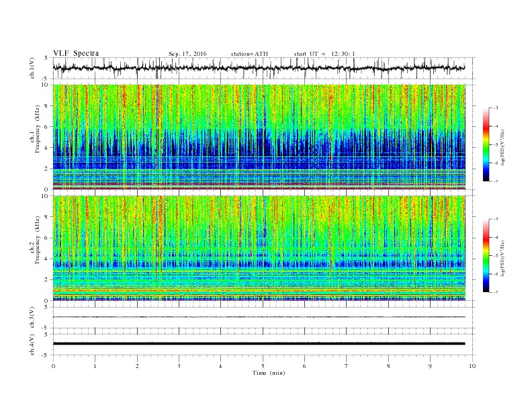This screenshot has height=411, width=532.
Task: Click the time axis tick label "2"
Action: click(137, 366)
